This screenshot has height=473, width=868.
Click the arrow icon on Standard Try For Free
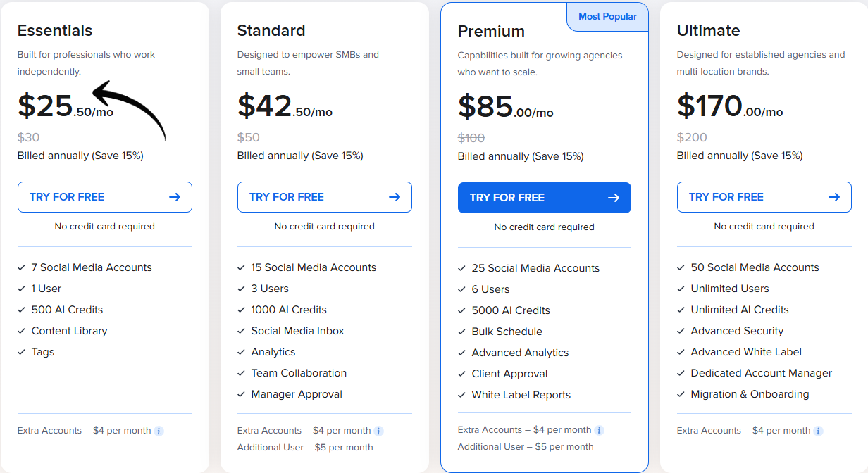coord(395,197)
